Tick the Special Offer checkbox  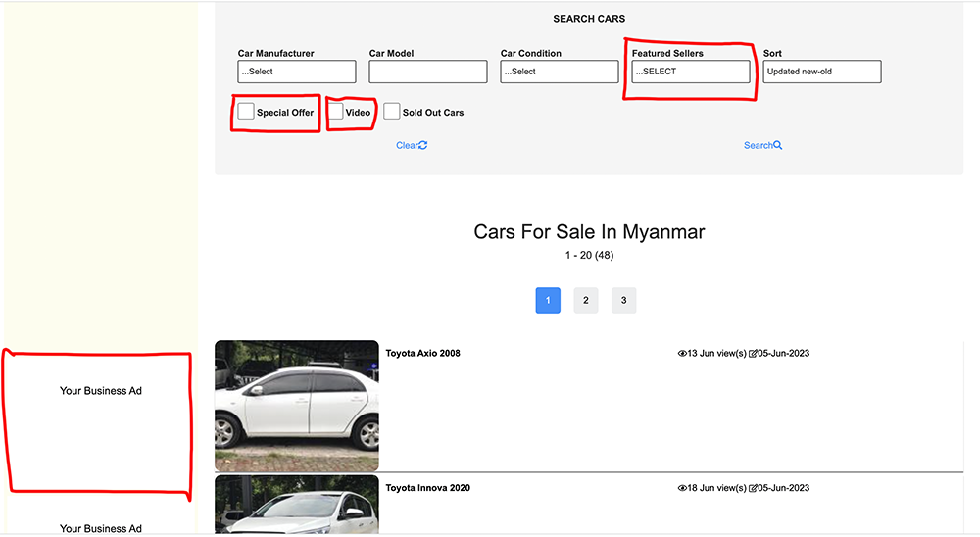tap(246, 112)
